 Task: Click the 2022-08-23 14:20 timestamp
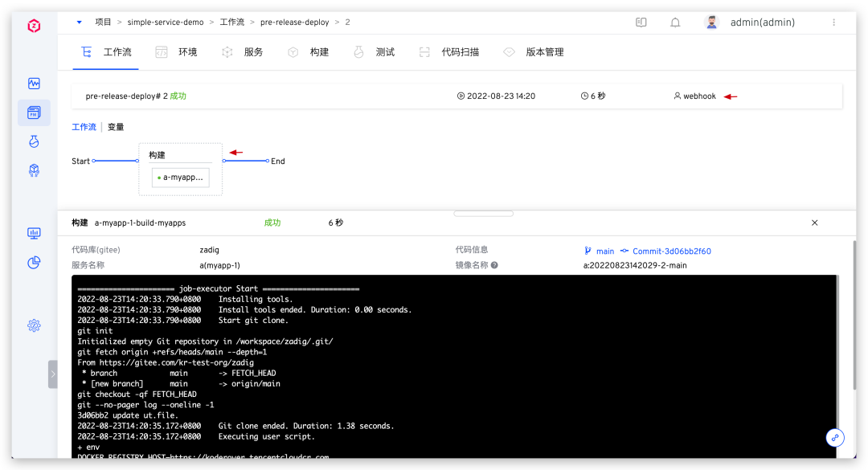501,96
